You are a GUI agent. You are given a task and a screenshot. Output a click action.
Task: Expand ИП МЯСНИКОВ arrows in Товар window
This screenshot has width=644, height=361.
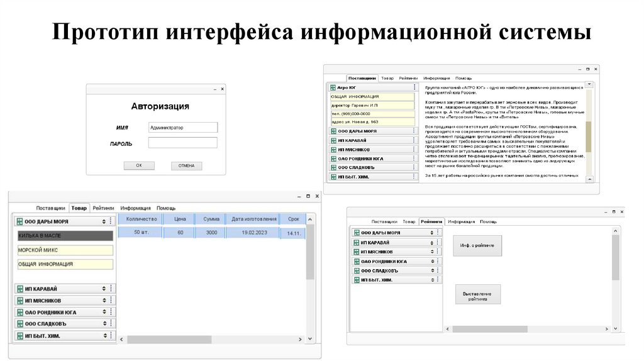(104, 301)
